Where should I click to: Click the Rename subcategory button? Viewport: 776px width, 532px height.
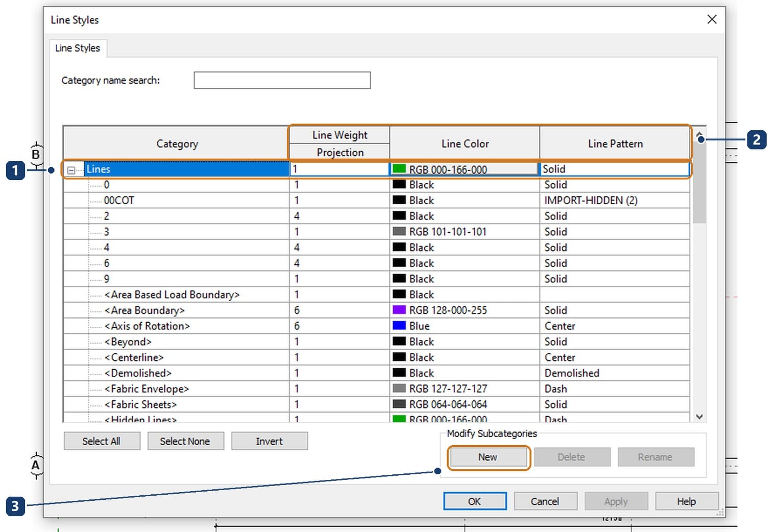[656, 457]
